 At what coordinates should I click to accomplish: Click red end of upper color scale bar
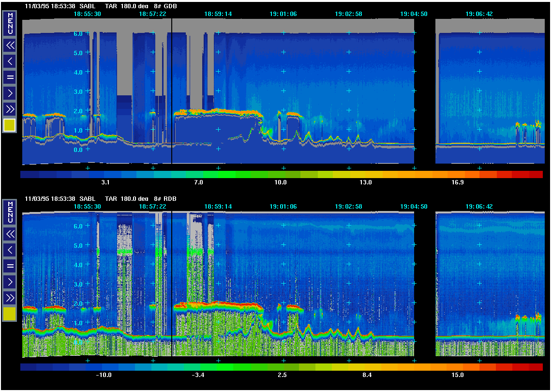pyautogui.click(x=535, y=175)
